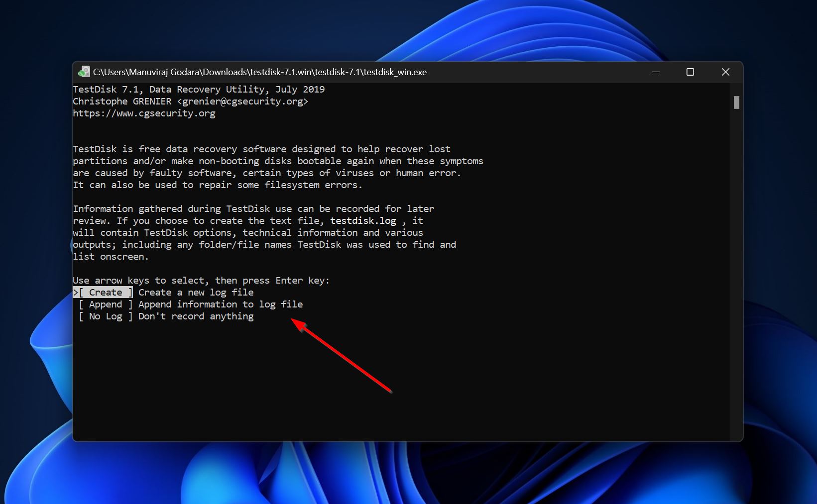Click the grenier@cgsecurity.org email text
This screenshot has height=504, width=817.
coord(243,101)
